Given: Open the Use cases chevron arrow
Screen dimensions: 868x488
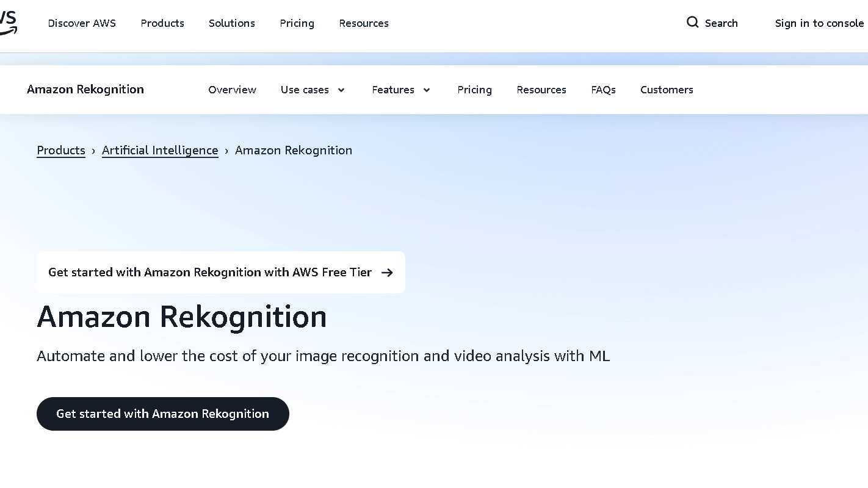Looking at the screenshot, I should 341,90.
